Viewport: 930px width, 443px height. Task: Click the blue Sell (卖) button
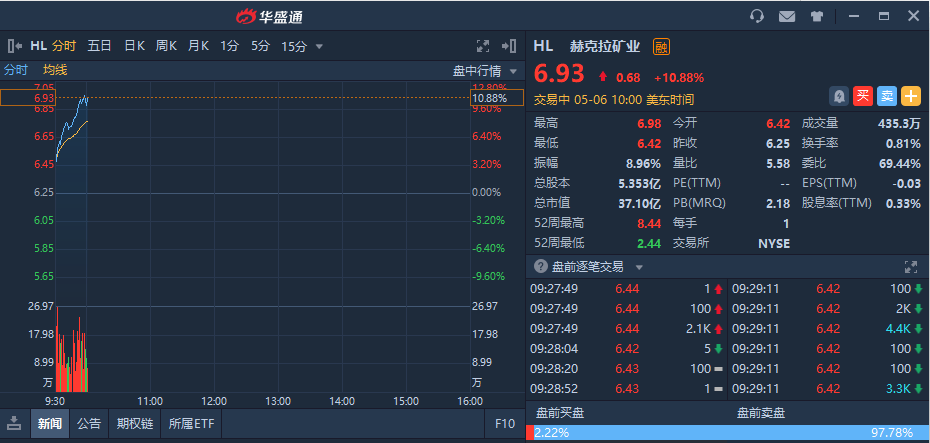887,96
